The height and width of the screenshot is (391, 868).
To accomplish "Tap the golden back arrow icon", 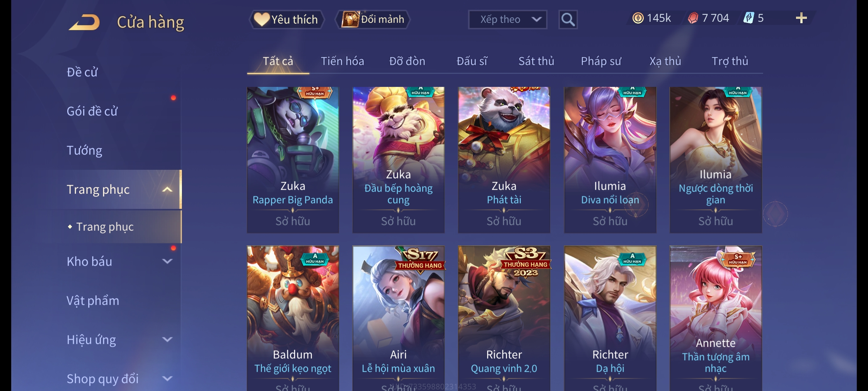I will tap(84, 22).
